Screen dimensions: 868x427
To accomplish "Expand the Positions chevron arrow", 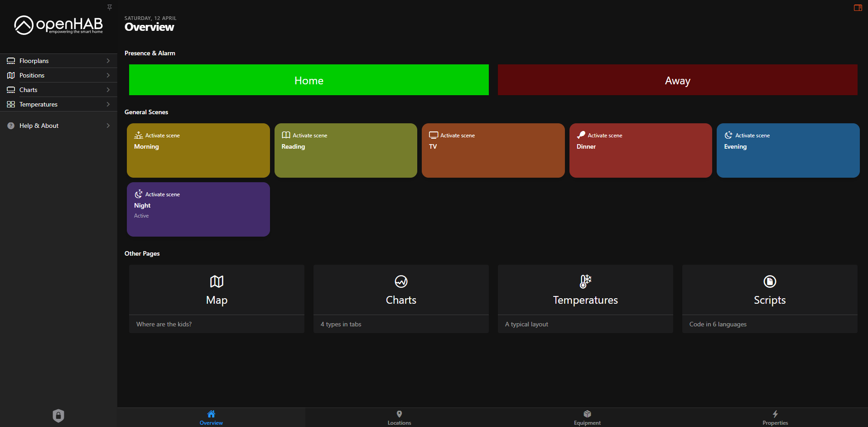I will (108, 75).
